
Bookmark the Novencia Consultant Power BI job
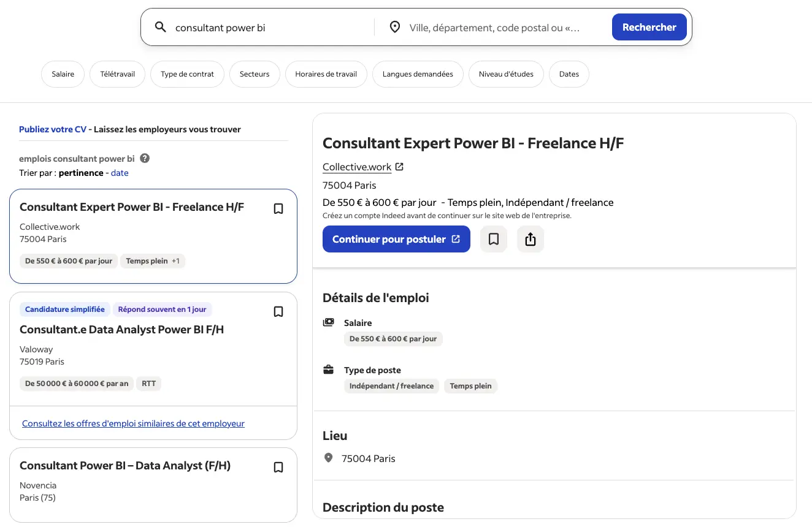click(278, 468)
